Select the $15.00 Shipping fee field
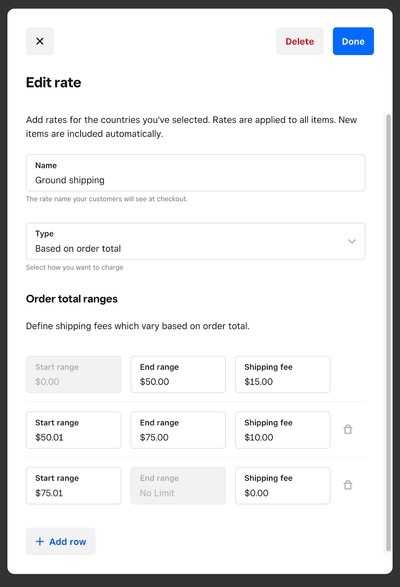This screenshot has height=587, width=400. point(283,374)
